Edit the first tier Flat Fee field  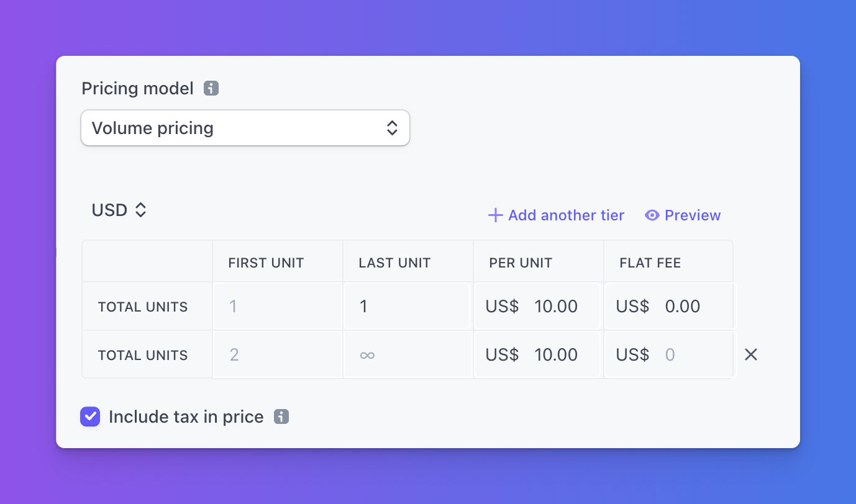pos(669,307)
